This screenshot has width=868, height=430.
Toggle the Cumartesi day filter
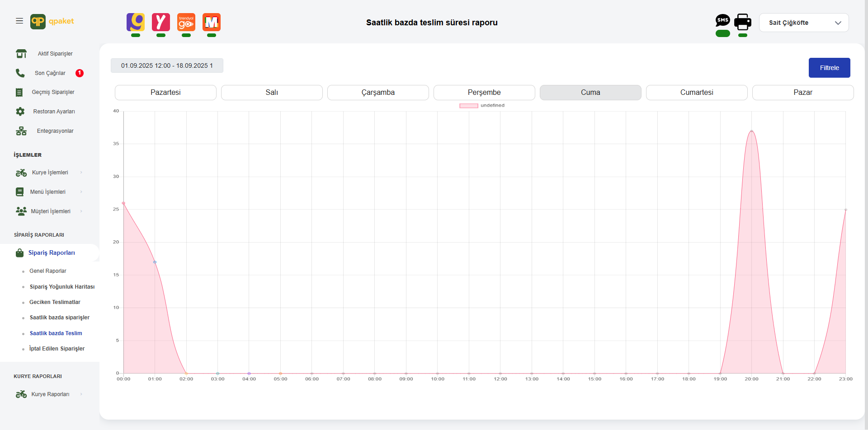(x=696, y=93)
